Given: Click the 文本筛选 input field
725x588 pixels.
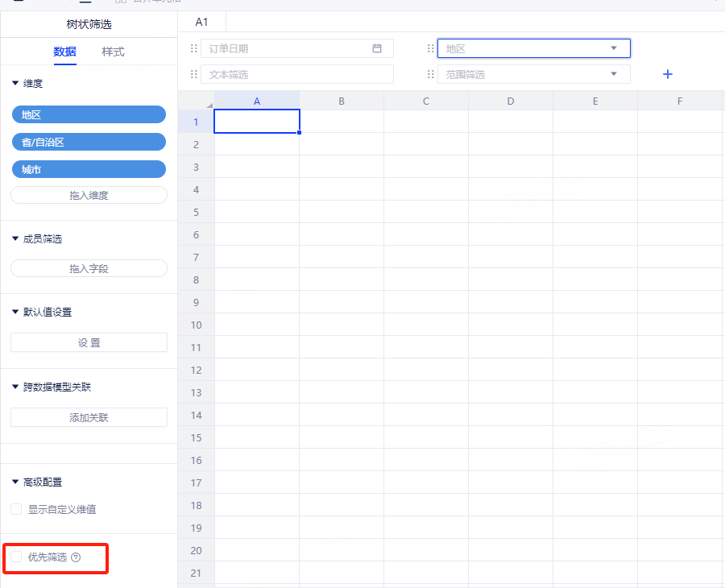Looking at the screenshot, I should pos(296,74).
